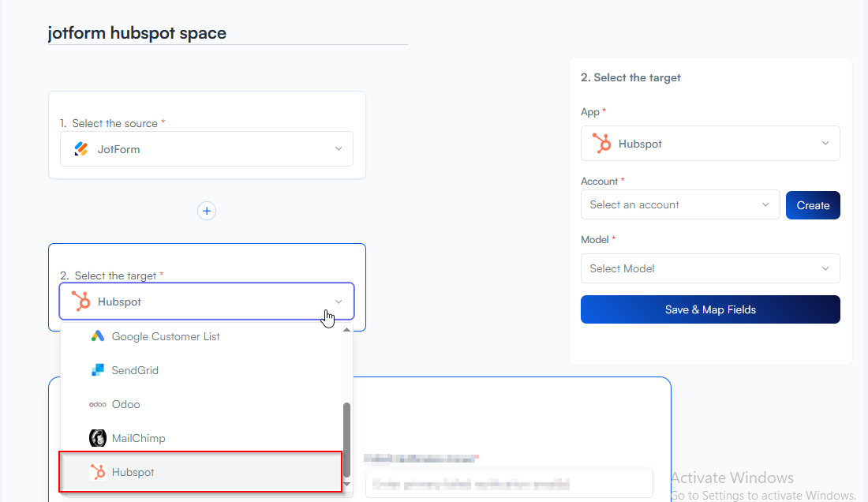Click the Hubspot logo in App field
This screenshot has height=502, width=868.
coord(601,144)
